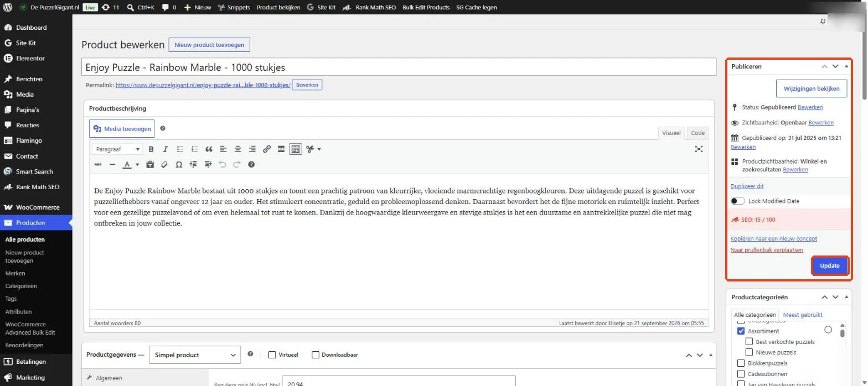Switch to the Code editor tab
The image size is (868, 386).
(x=698, y=133)
